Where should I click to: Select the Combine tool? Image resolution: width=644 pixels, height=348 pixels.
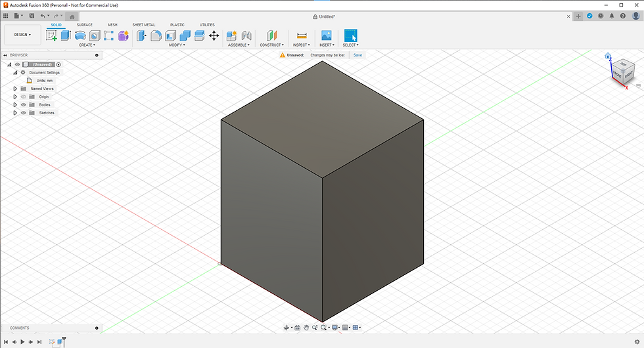(185, 35)
